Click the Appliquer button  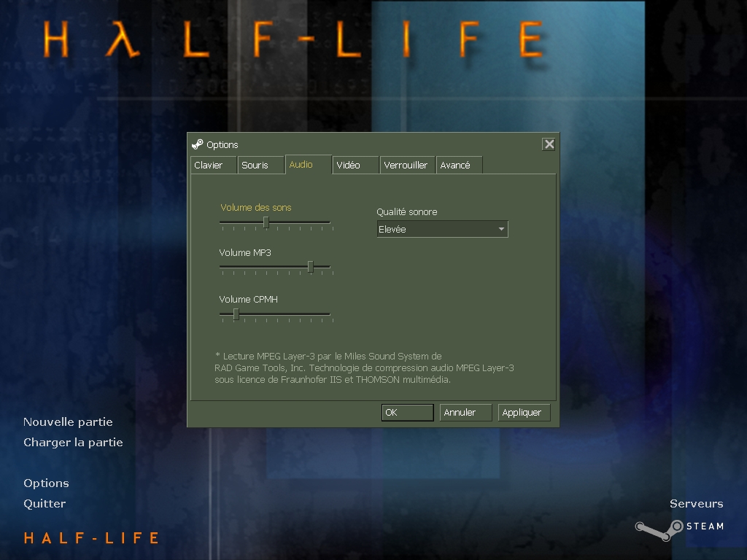(x=524, y=413)
